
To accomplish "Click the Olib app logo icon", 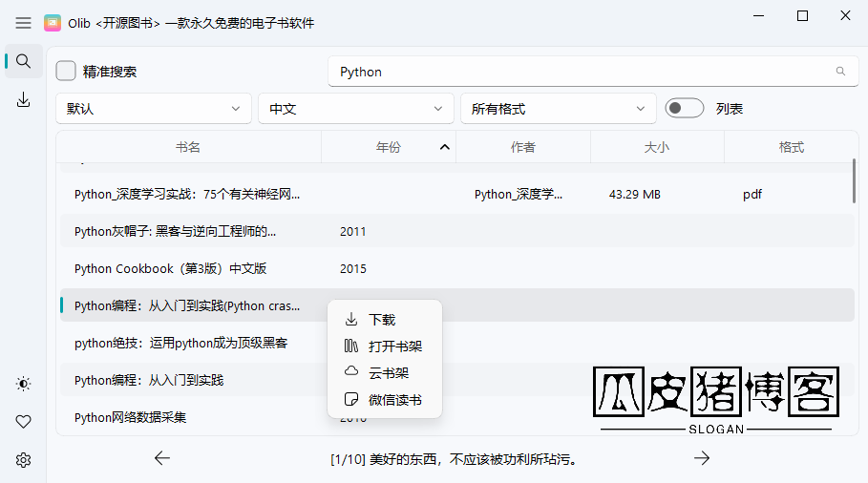I will (x=53, y=23).
